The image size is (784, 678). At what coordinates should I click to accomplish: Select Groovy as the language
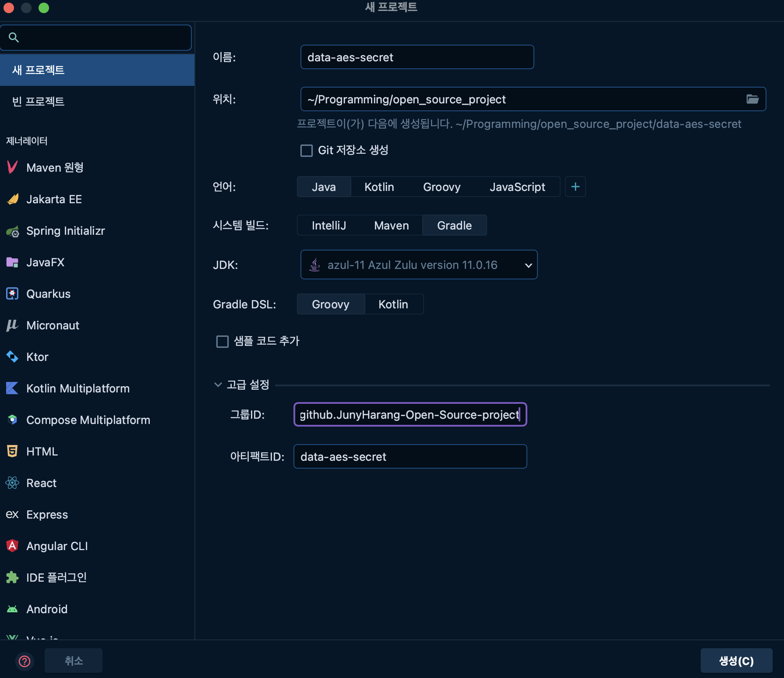click(x=442, y=187)
